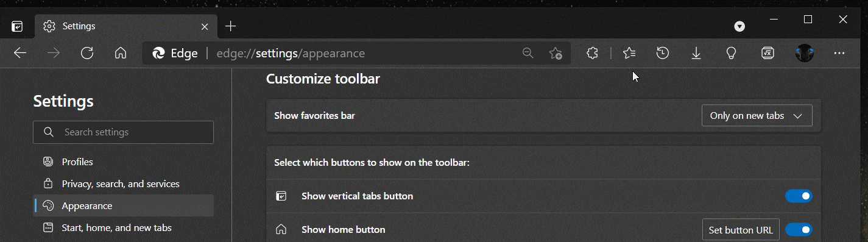Toggle Show home button switch
This screenshot has height=242, width=868.
799,230
